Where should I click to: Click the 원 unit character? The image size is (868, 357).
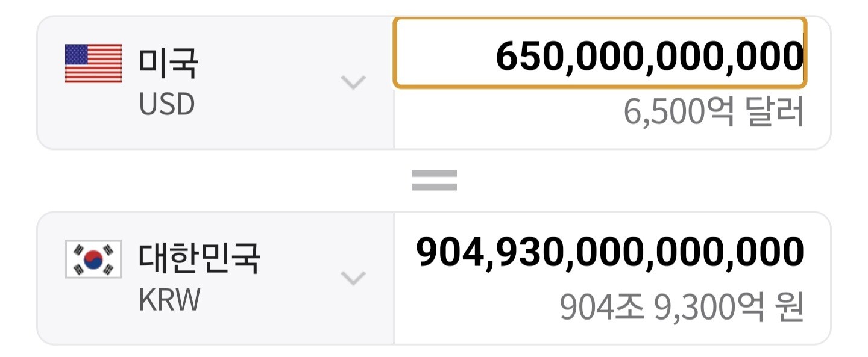pos(790,307)
